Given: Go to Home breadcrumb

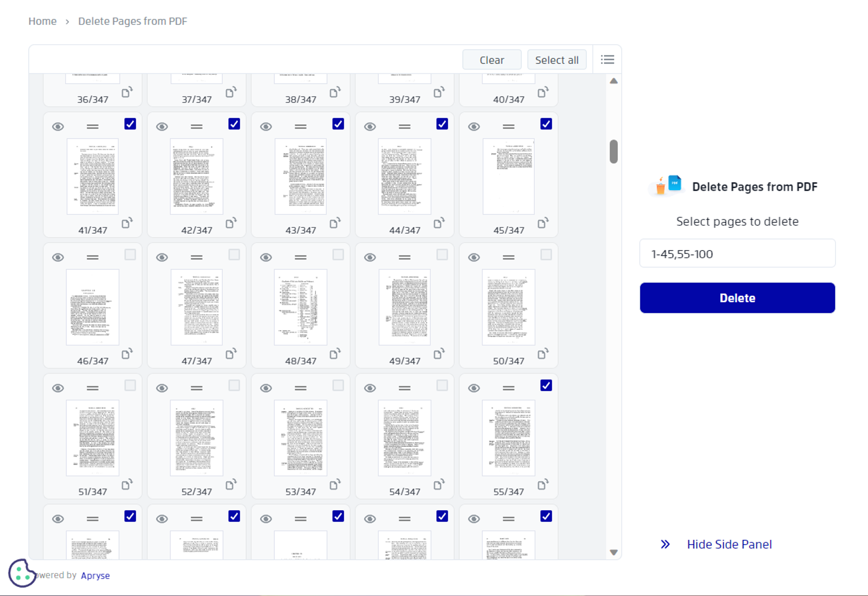Looking at the screenshot, I should [42, 21].
